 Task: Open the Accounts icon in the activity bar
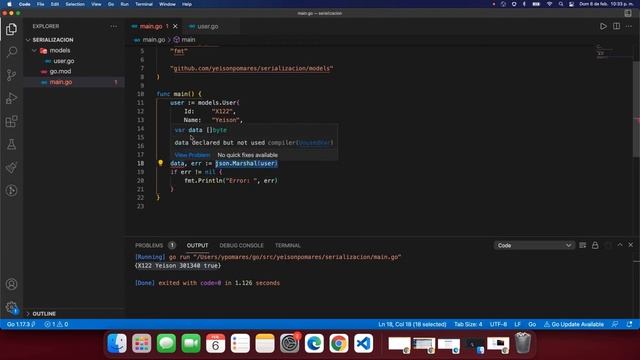[11, 284]
